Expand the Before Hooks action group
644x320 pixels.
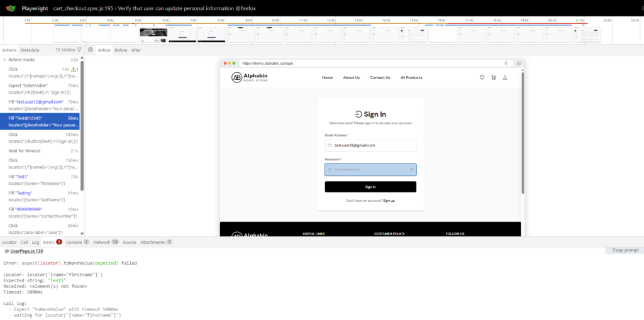[x=4, y=60]
